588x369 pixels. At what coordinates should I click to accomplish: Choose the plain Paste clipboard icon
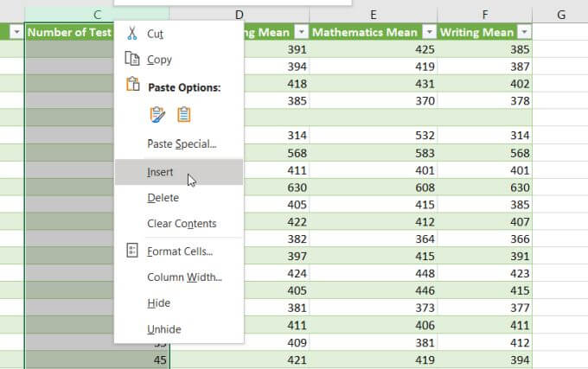point(183,115)
